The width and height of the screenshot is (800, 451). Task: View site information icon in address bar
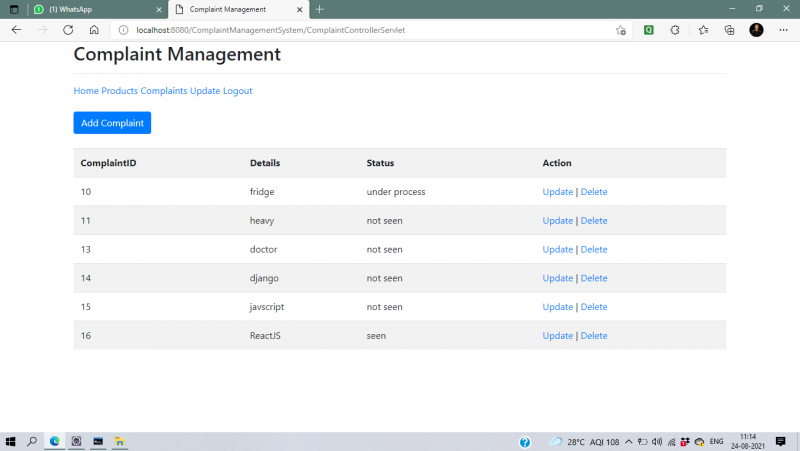point(123,30)
